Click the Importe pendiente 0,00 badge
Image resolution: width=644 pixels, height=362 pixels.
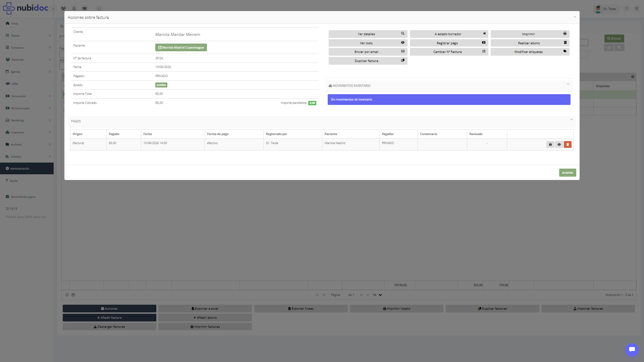click(312, 103)
